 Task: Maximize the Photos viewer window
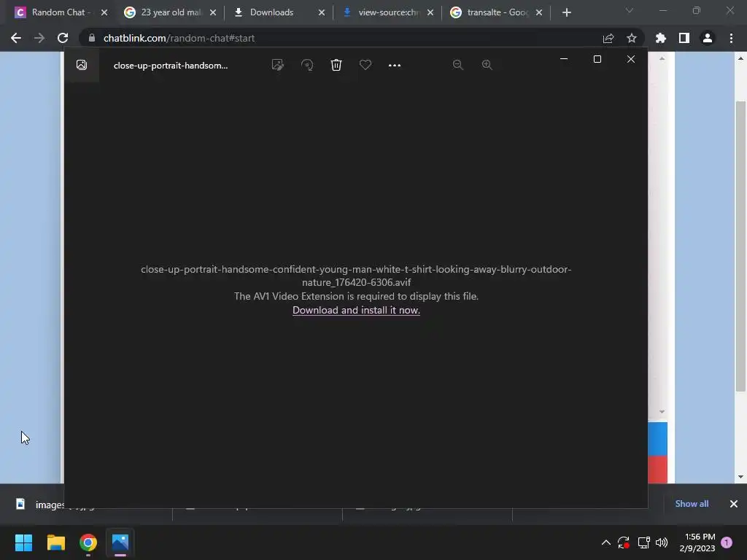(597, 59)
